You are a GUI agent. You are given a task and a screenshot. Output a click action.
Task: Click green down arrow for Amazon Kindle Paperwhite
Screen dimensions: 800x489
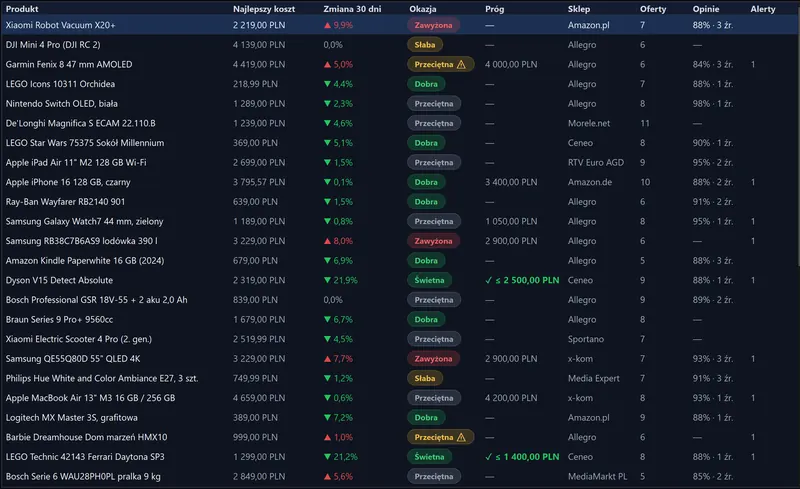click(328, 260)
